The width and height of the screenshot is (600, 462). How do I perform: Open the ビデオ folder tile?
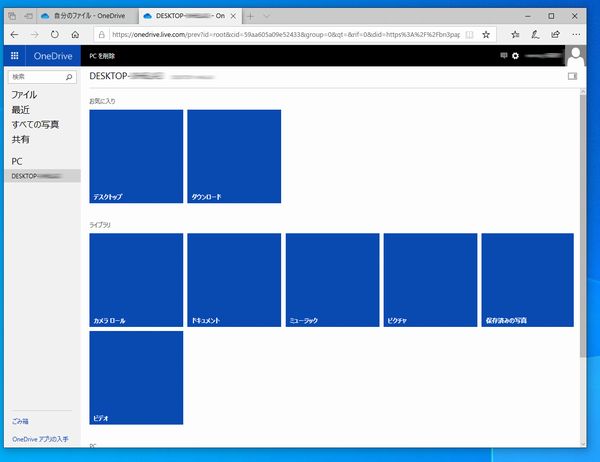click(136, 378)
